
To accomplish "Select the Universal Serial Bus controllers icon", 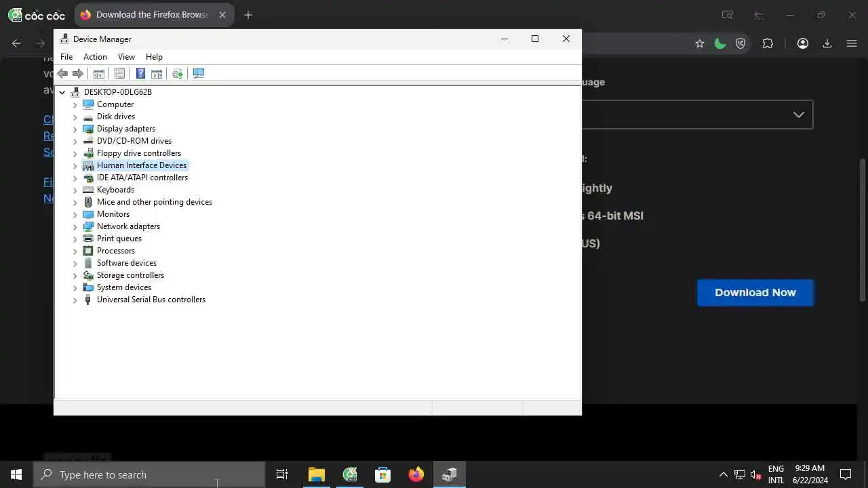I will click(88, 300).
